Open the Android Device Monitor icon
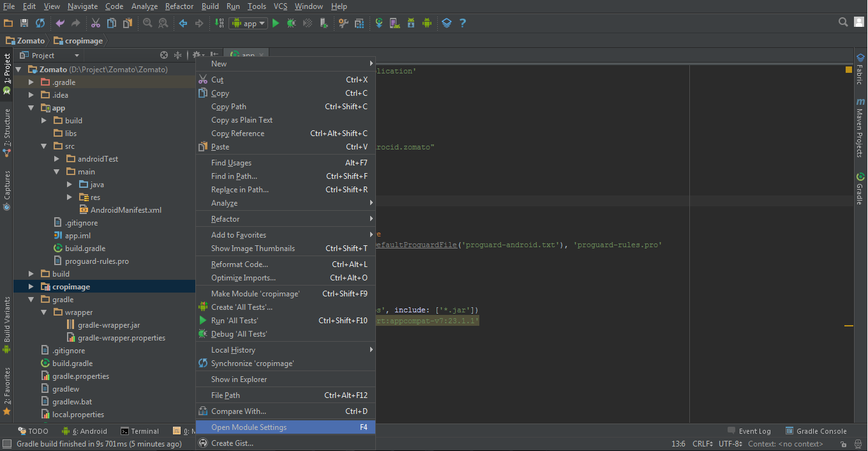The image size is (868, 451). coord(427,23)
